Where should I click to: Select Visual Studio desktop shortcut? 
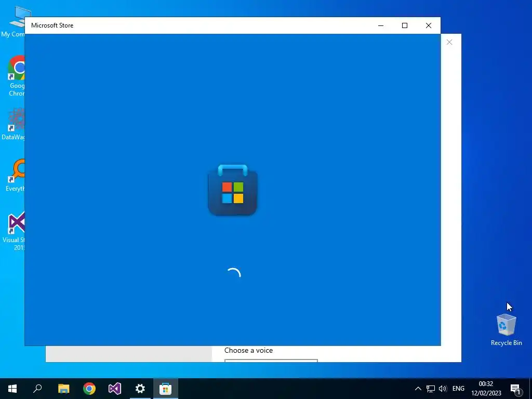(x=14, y=231)
